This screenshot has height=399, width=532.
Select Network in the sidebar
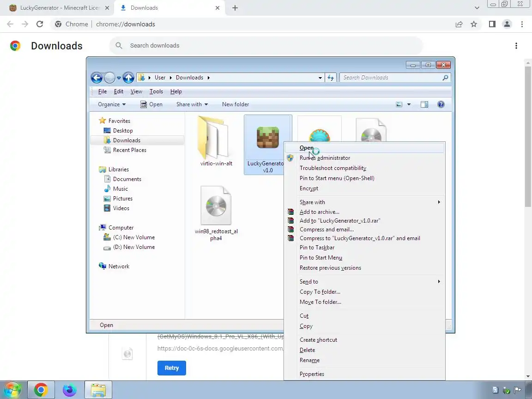[x=118, y=266]
